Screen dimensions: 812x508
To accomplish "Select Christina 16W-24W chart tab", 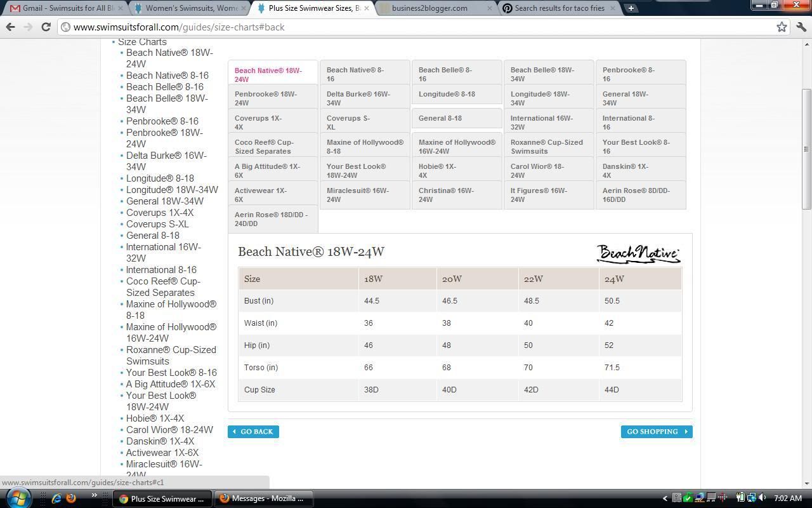I will pyautogui.click(x=457, y=195).
